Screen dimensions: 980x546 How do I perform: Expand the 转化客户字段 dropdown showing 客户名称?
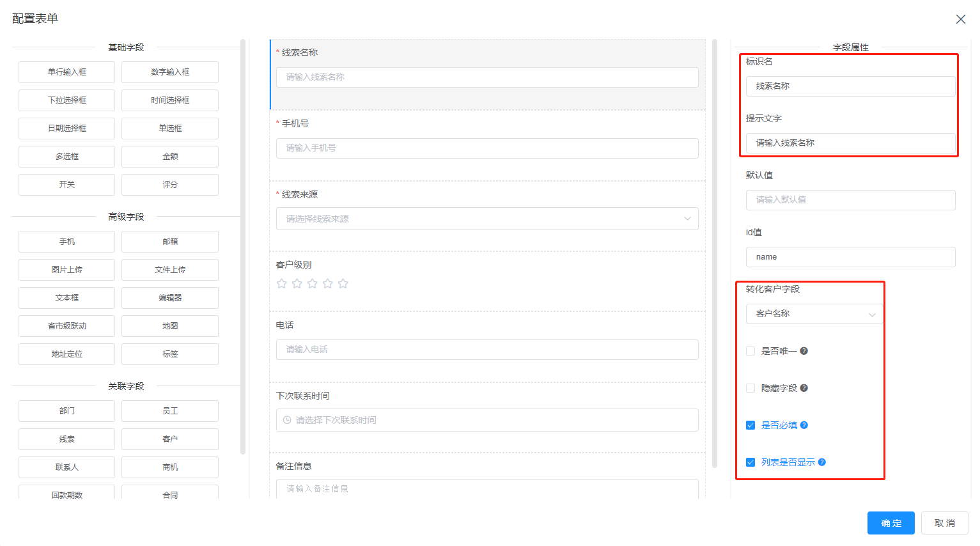coord(814,314)
